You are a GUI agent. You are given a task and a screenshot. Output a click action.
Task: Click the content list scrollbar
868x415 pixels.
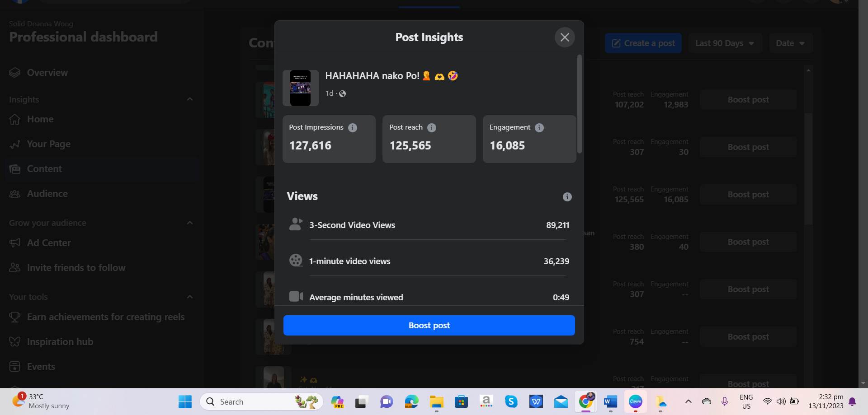[808, 168]
